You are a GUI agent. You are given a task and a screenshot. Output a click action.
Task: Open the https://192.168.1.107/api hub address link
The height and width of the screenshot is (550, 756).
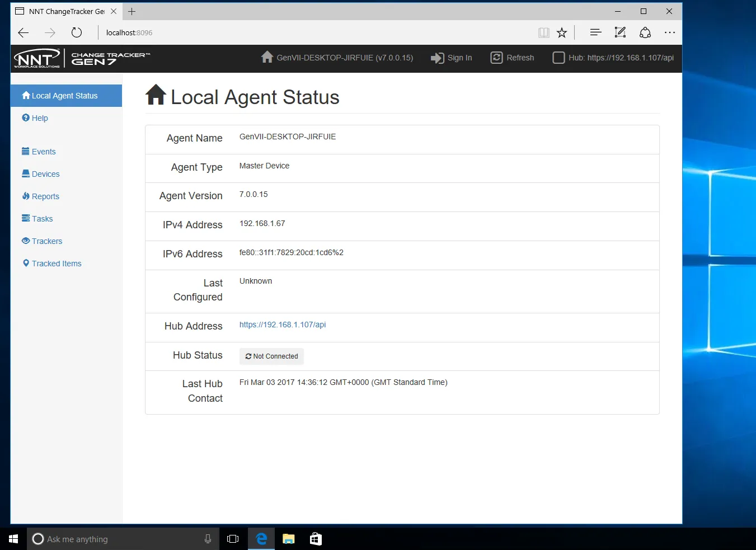[283, 325]
